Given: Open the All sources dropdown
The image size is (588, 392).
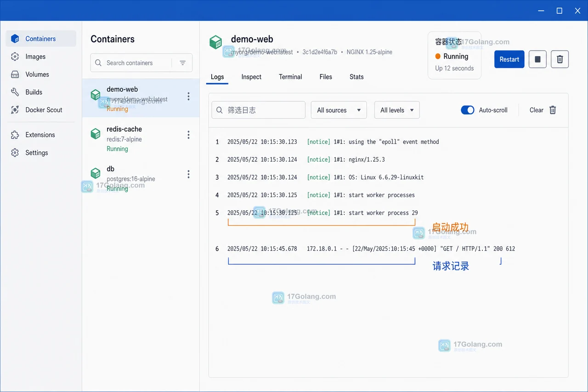Looking at the screenshot, I should click(x=339, y=110).
